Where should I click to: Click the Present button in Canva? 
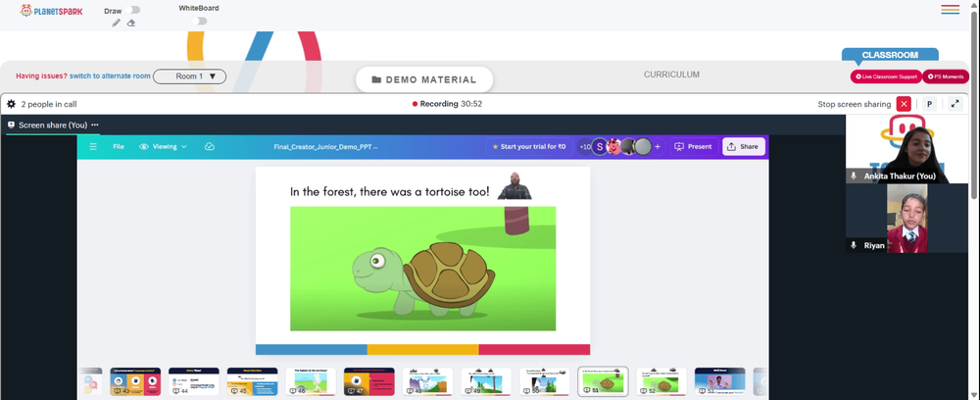693,147
